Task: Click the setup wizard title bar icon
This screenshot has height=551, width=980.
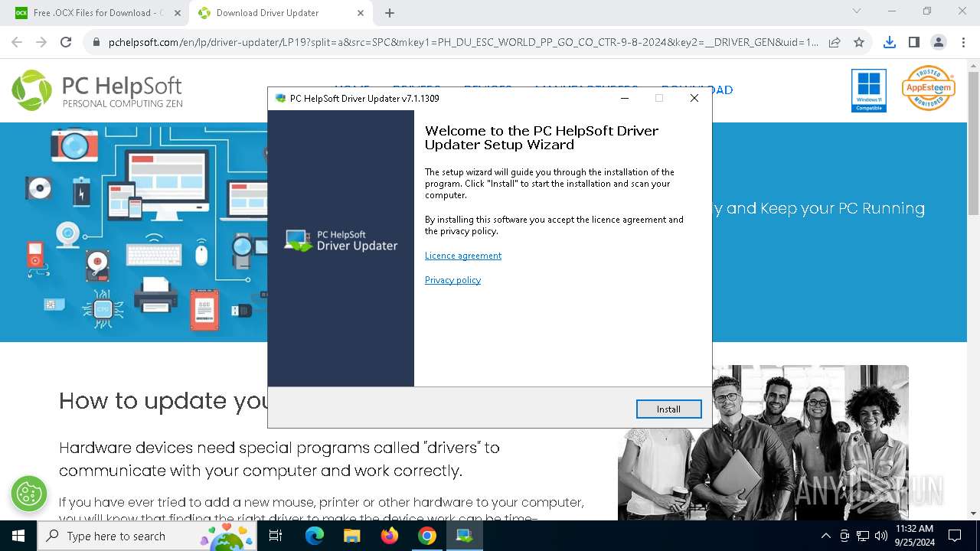Action: tap(280, 98)
